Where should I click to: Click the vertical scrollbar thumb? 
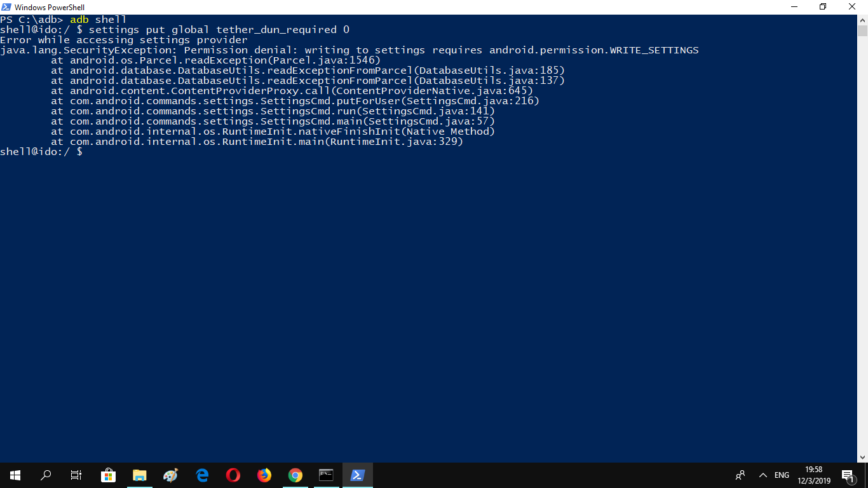tap(862, 30)
